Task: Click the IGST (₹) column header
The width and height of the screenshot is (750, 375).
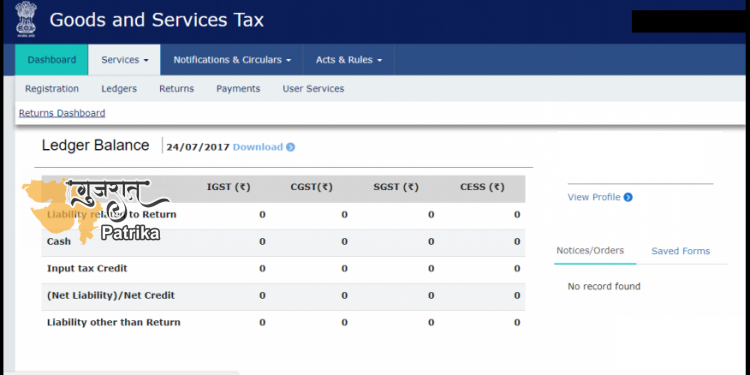Action: (229, 188)
